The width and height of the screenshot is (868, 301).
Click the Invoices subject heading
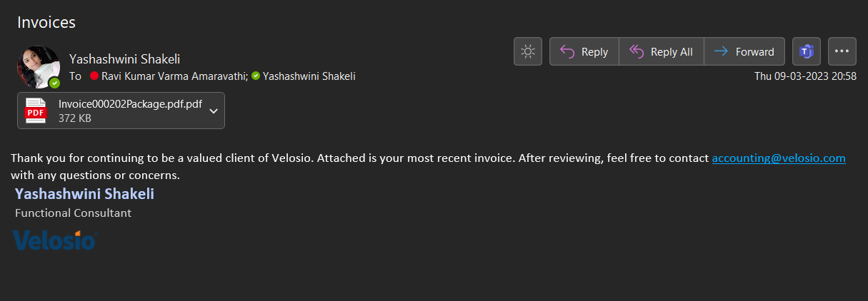coord(46,22)
